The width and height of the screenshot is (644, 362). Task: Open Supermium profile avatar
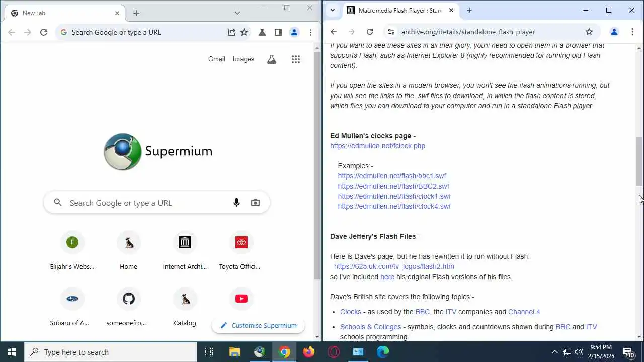point(294,32)
